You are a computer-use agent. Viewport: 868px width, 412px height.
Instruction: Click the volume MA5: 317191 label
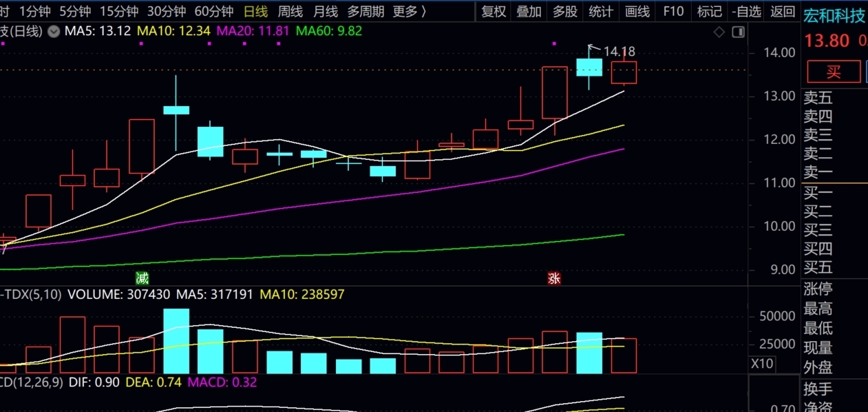[215, 295]
